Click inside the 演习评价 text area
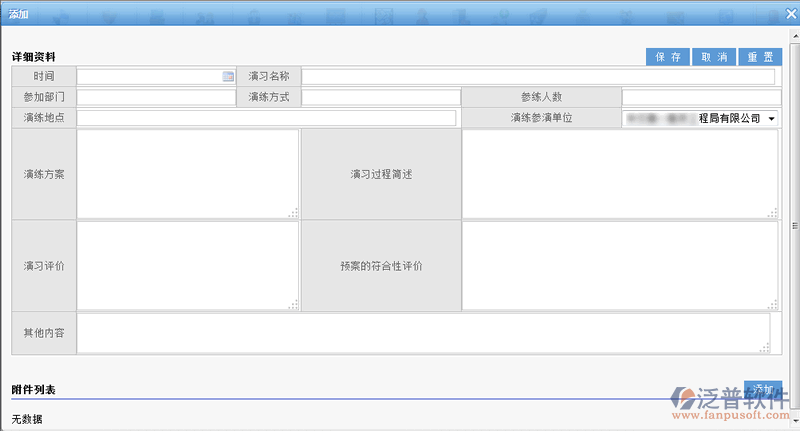The image size is (800, 431). (x=188, y=266)
